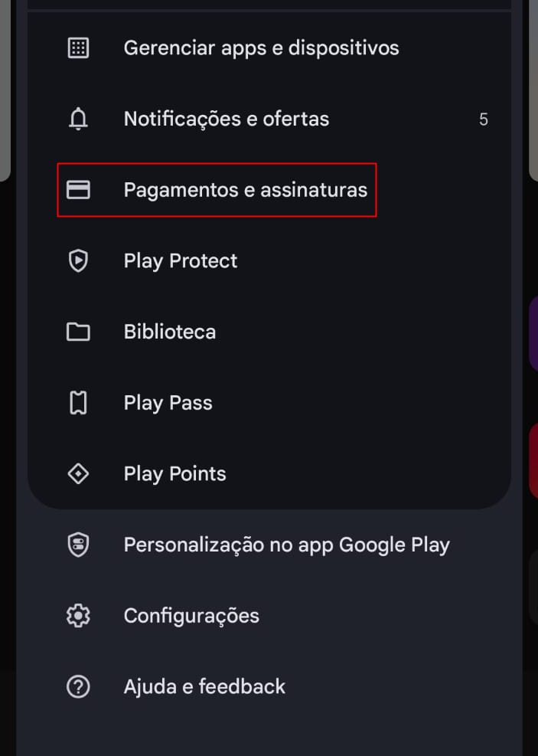Open the Play Points entry
Viewport: 538px width, 756px height.
pyautogui.click(x=174, y=474)
